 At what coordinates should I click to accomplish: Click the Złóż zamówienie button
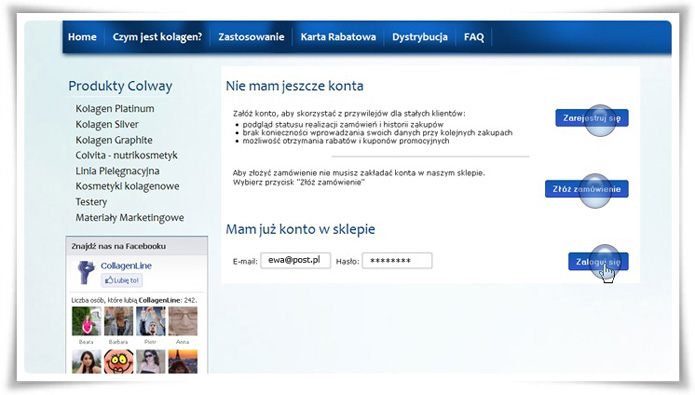586,189
